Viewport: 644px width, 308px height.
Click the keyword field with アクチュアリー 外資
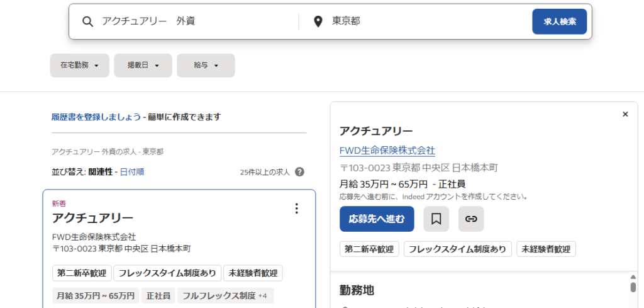point(197,21)
